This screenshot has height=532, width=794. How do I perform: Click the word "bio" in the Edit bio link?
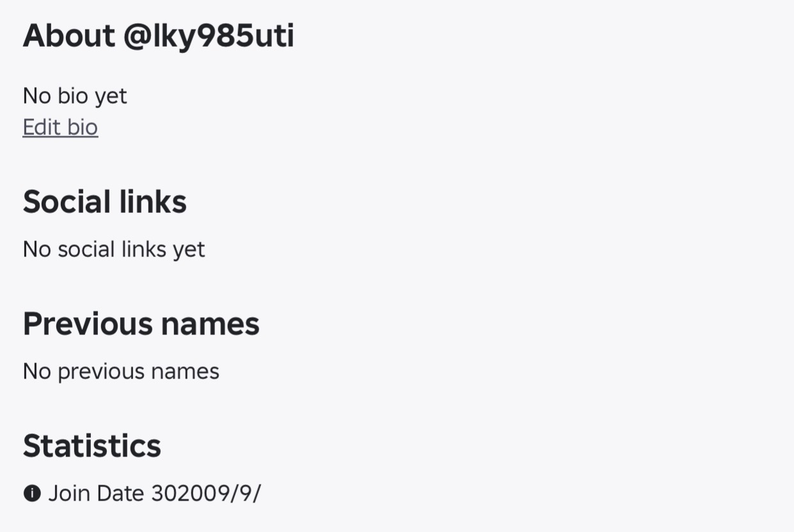pos(83,127)
